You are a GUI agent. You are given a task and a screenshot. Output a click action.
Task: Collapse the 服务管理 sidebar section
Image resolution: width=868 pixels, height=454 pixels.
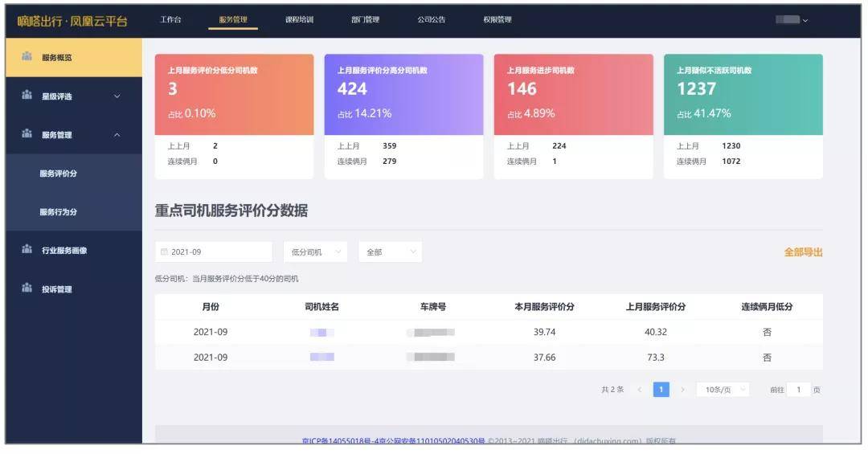coord(117,135)
